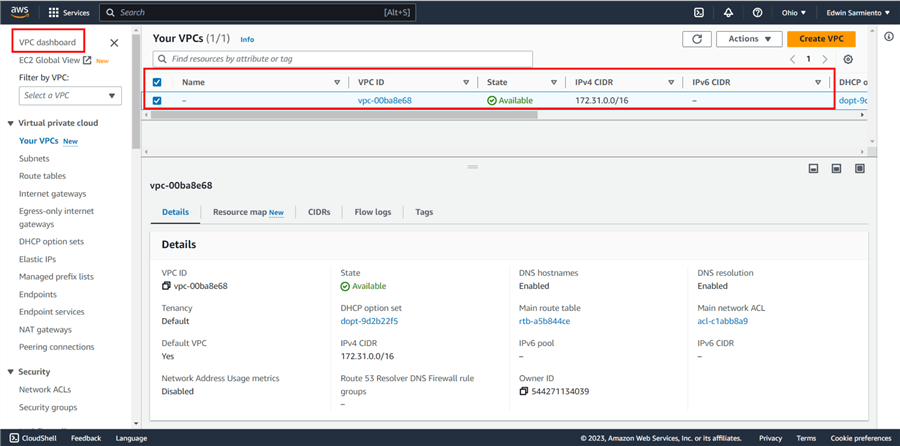Toggle the select-all checkbox in table header

[157, 82]
